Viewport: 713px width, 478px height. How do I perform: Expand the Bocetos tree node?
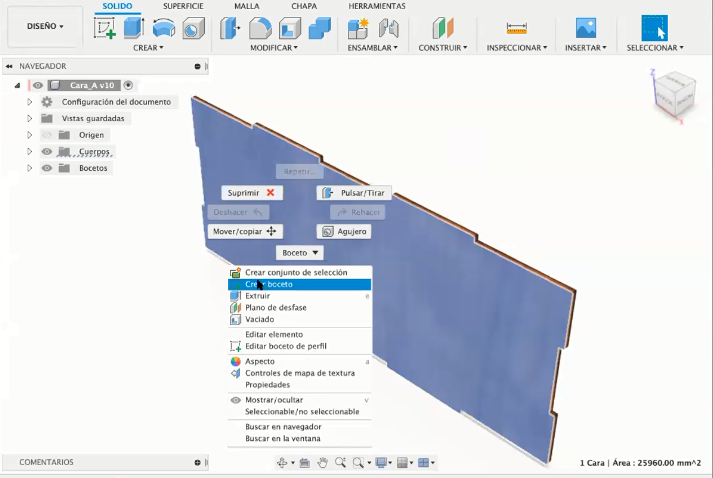30,168
